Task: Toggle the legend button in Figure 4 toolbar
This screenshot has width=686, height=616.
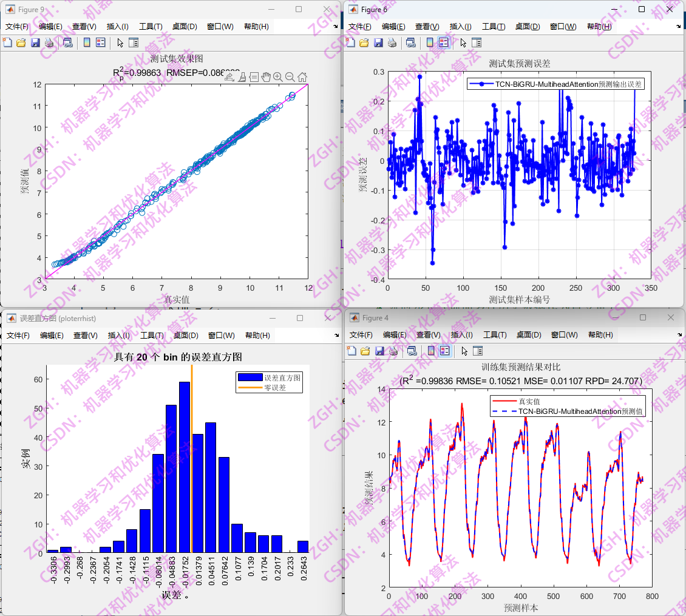Action: point(445,351)
